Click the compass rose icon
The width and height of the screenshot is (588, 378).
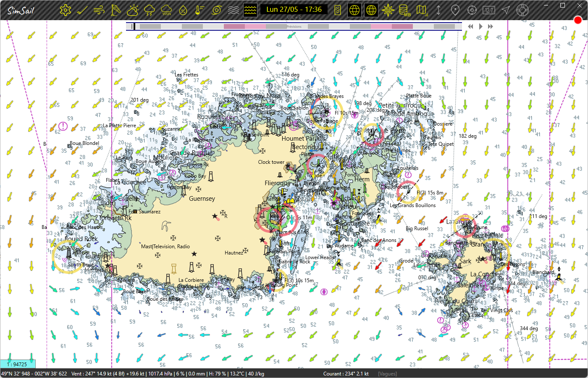click(x=388, y=10)
